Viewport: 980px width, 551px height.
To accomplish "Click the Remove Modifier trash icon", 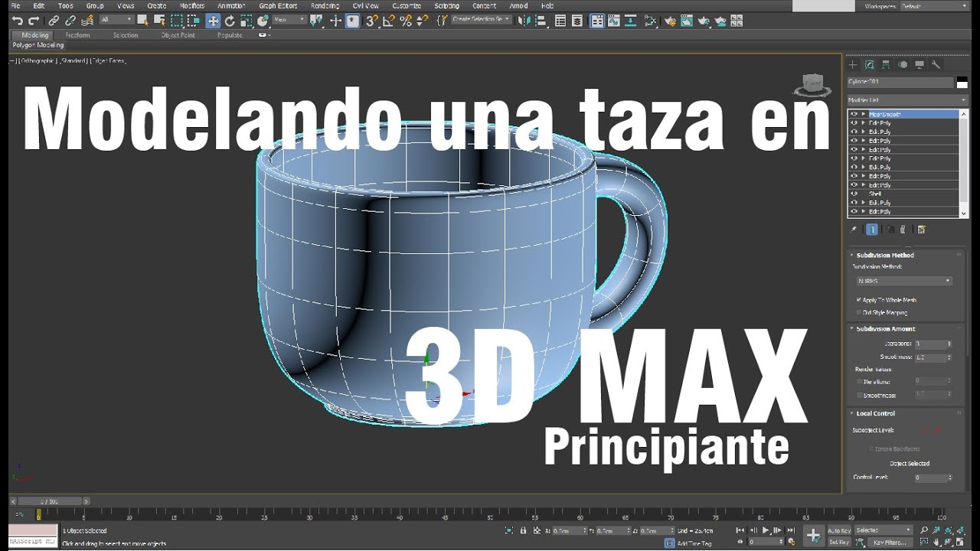I will pos(903,229).
